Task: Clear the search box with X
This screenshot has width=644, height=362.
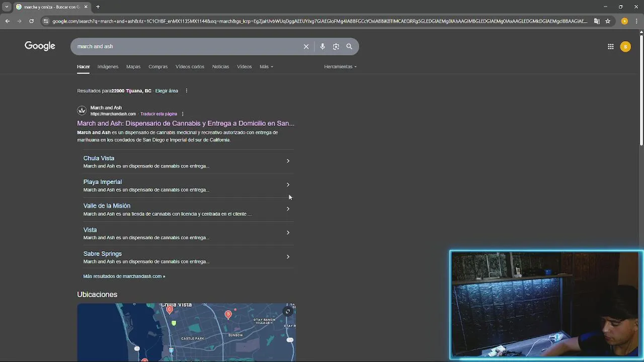Action: pos(306,46)
